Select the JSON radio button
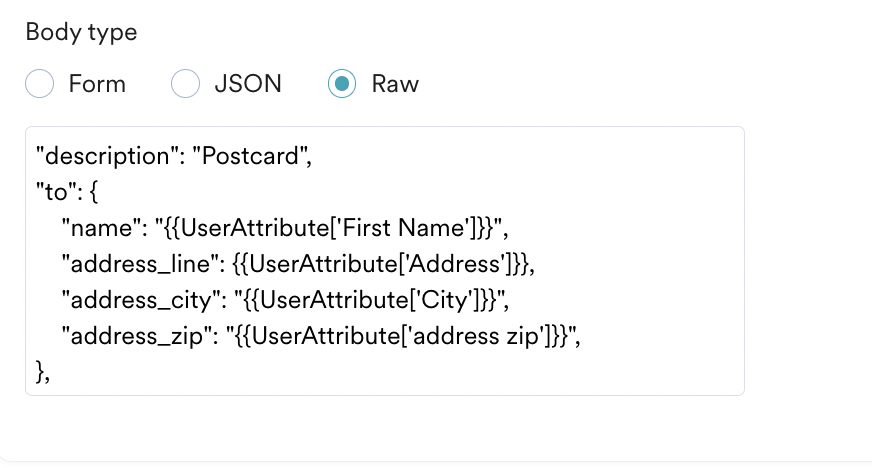 [x=185, y=83]
